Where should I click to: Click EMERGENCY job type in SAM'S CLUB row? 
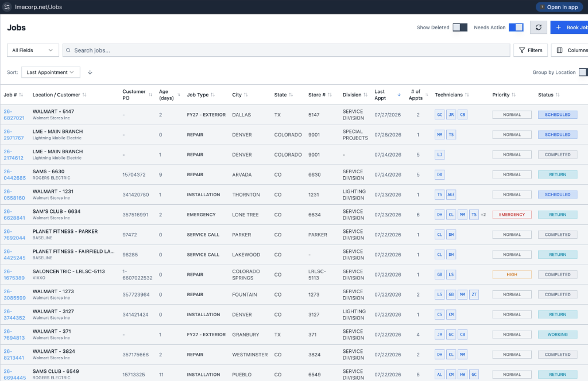(x=202, y=215)
